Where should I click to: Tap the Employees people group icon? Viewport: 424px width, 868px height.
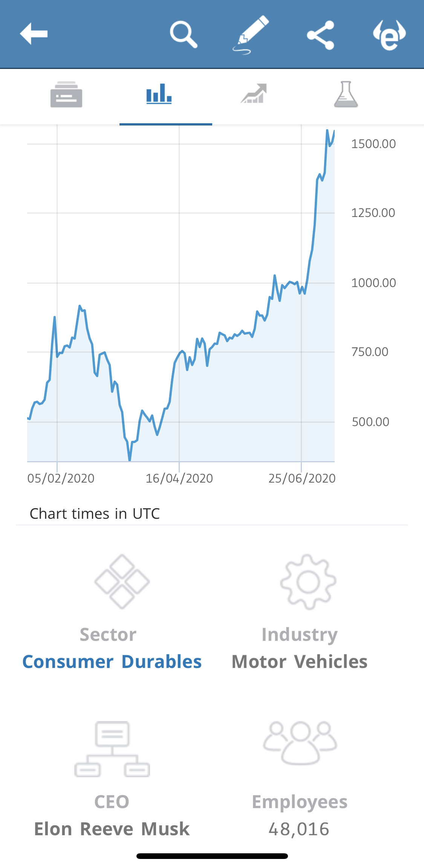tap(300, 743)
